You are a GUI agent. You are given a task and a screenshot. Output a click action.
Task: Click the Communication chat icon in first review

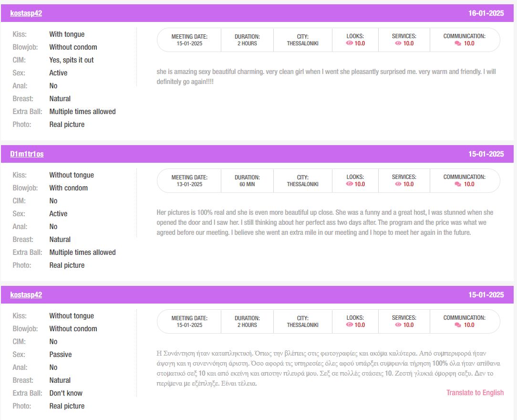click(x=458, y=43)
